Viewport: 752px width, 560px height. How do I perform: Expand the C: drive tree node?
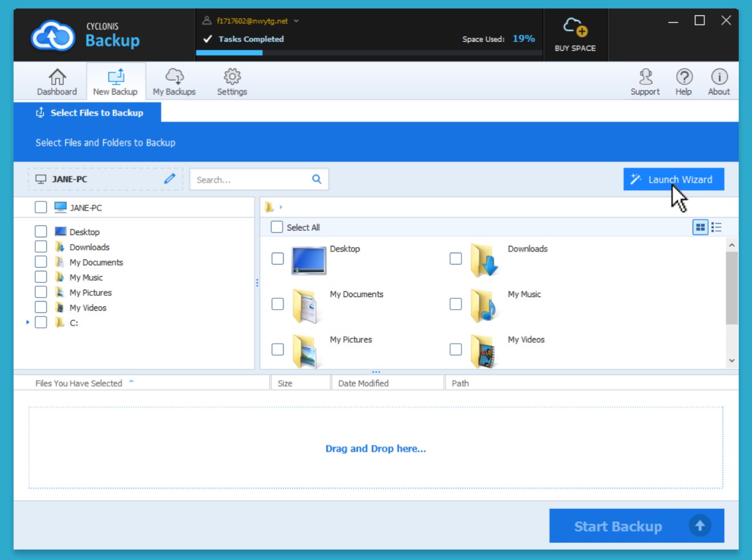pyautogui.click(x=27, y=323)
